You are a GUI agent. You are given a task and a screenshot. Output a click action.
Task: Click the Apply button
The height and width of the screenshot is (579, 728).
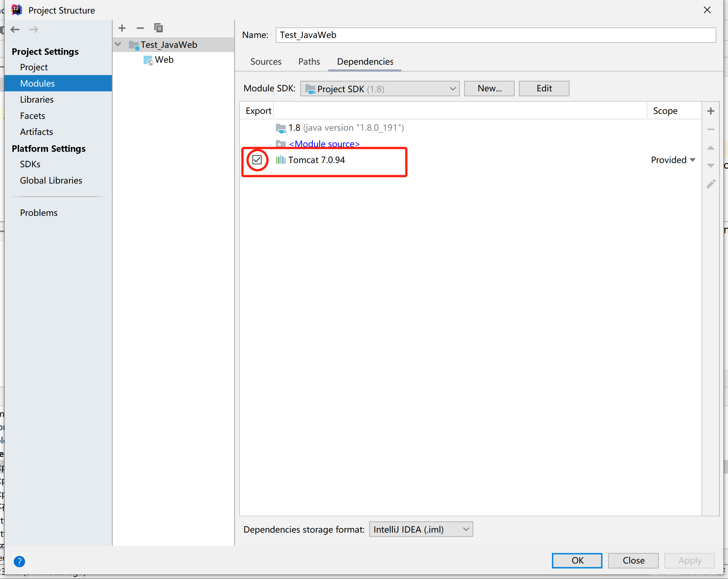pyautogui.click(x=689, y=561)
